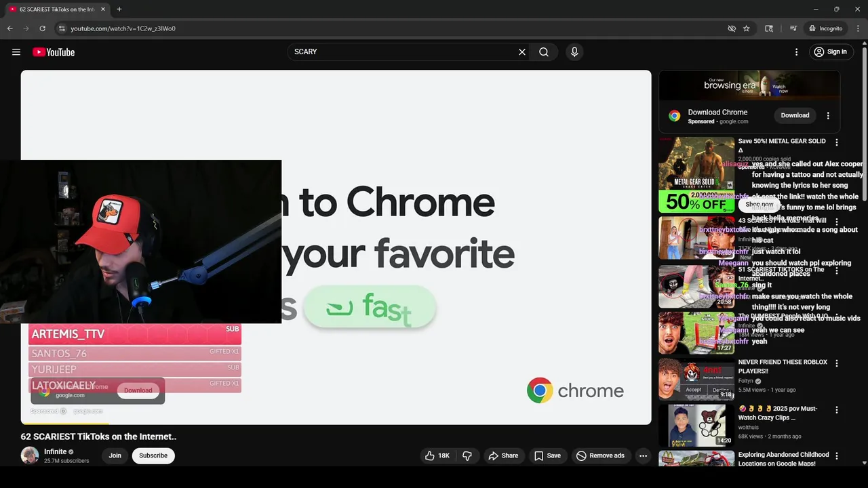Open menu for 2025 pov Must-Watch clips

[x=837, y=410]
